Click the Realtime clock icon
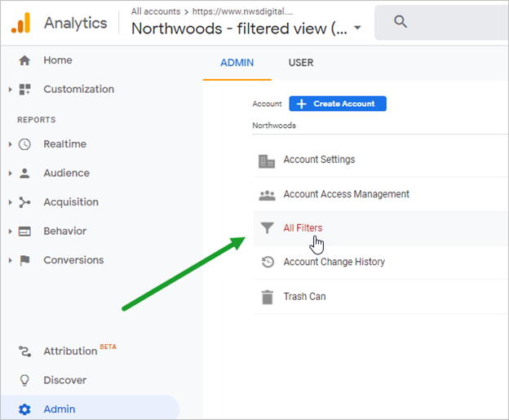 click(24, 144)
